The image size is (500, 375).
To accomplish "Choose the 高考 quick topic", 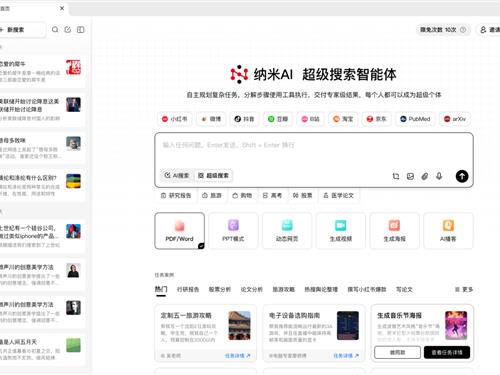I will pyautogui.click(x=272, y=195).
